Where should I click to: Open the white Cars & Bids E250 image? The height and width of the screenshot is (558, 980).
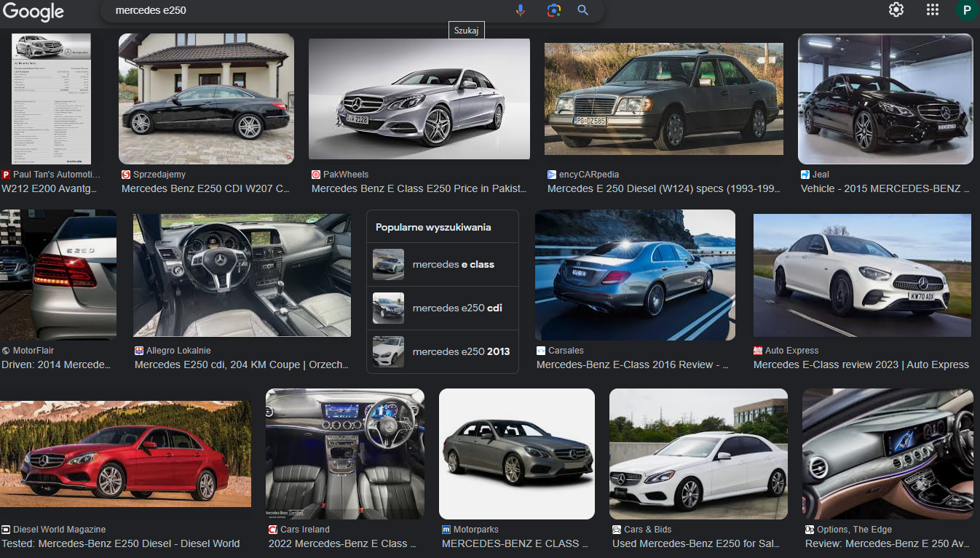(x=698, y=454)
